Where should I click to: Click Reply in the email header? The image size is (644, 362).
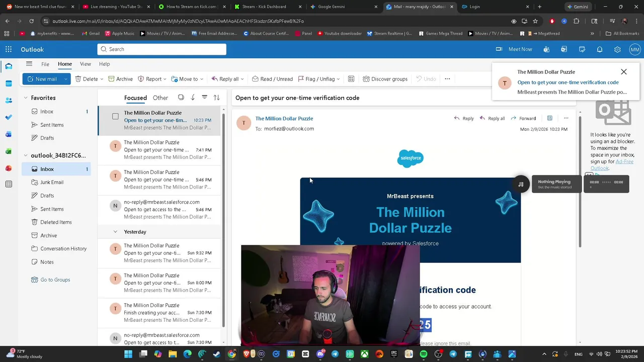point(463,118)
